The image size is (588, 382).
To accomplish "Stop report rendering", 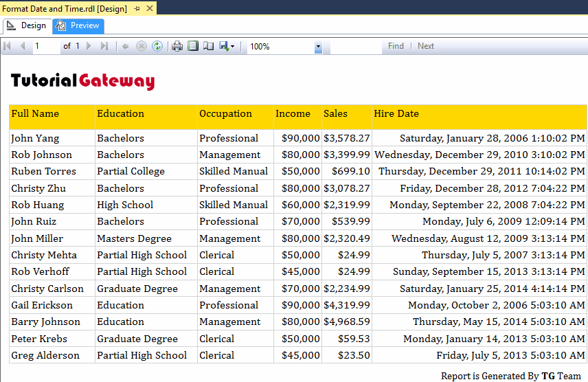I will 141,46.
